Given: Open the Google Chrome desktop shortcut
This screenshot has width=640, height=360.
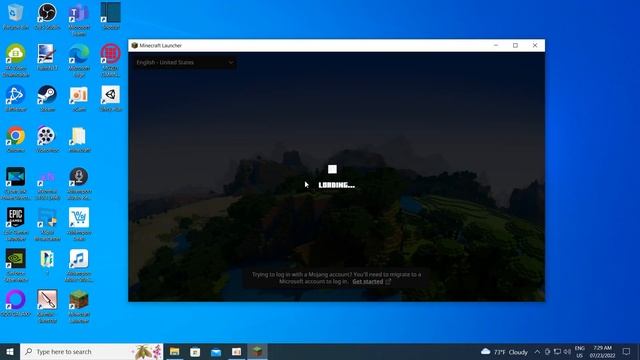Looking at the screenshot, I should tap(16, 136).
